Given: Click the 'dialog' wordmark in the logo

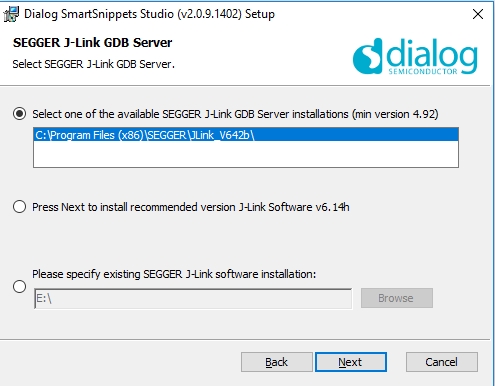Looking at the screenshot, I should tap(432, 53).
